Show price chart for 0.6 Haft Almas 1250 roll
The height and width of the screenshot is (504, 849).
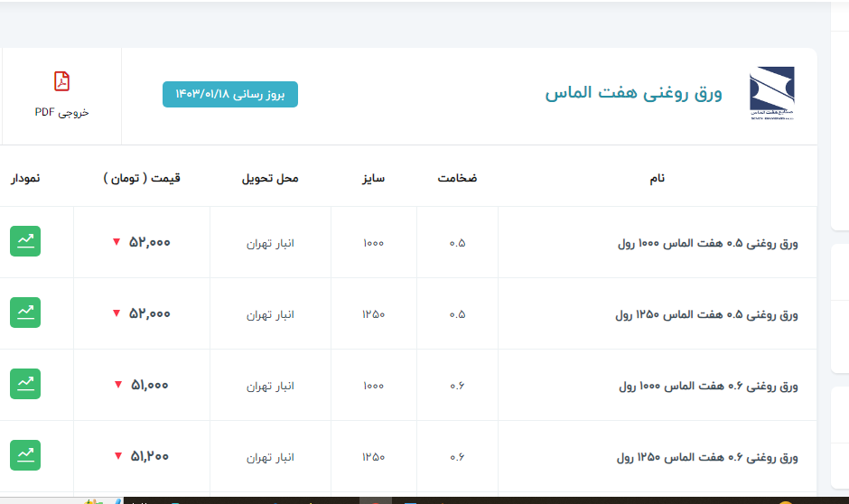[25, 455]
